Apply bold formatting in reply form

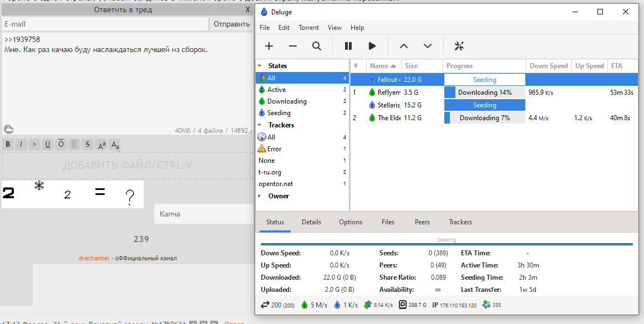tap(8, 145)
